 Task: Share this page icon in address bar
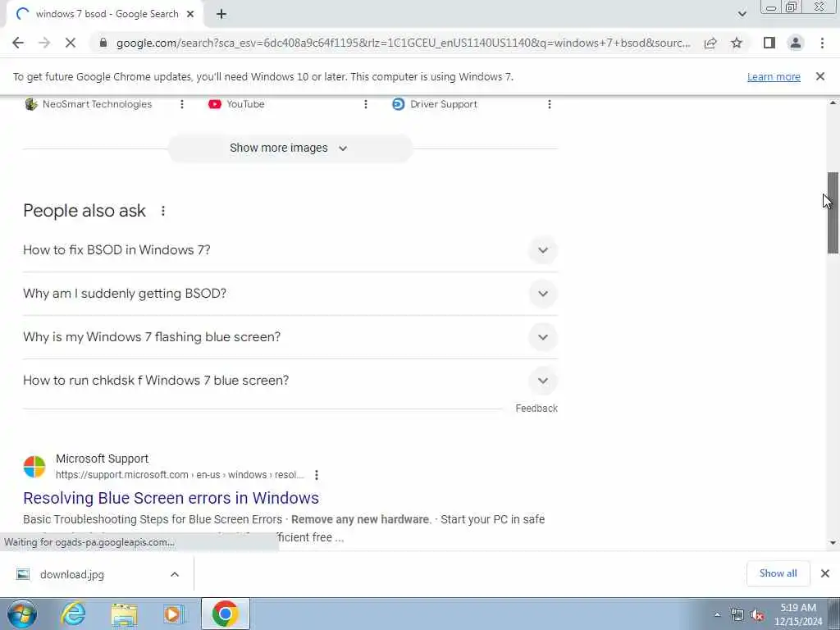click(710, 43)
